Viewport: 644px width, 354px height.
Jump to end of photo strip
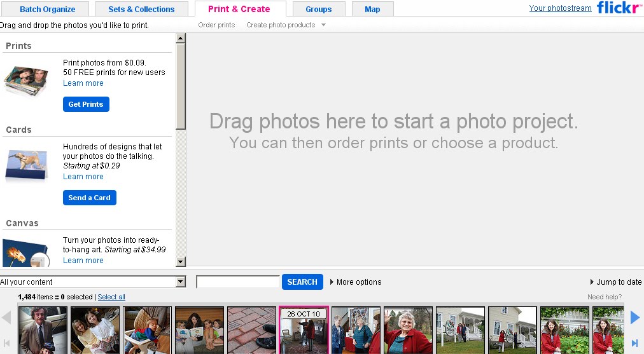(635, 343)
